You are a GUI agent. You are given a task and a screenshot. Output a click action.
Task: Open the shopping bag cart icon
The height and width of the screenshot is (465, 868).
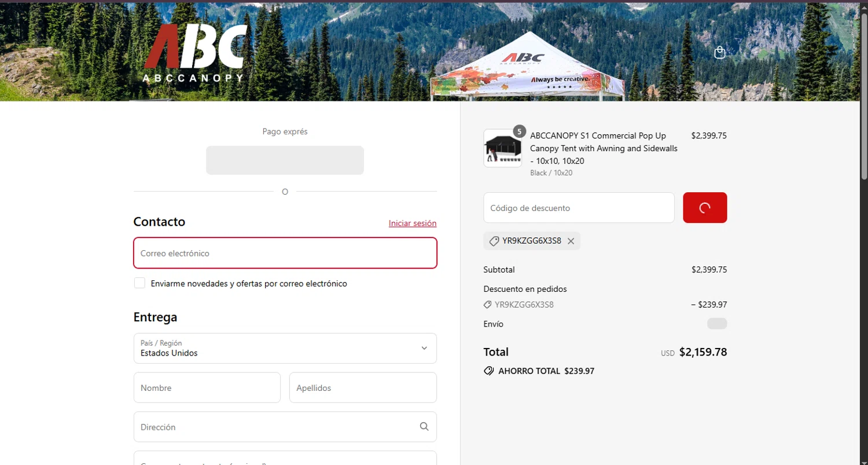point(720,52)
